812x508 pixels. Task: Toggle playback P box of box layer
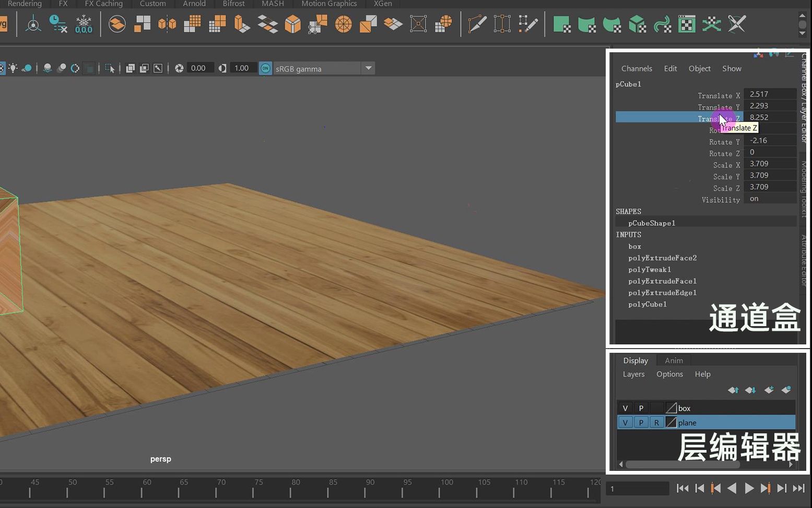[641, 408]
